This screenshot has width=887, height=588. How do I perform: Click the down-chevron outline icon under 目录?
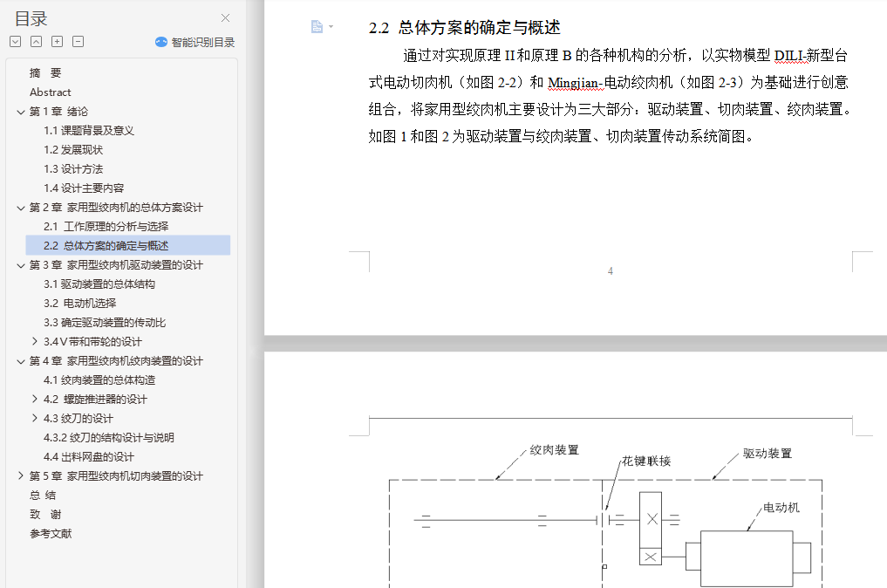tap(16, 41)
